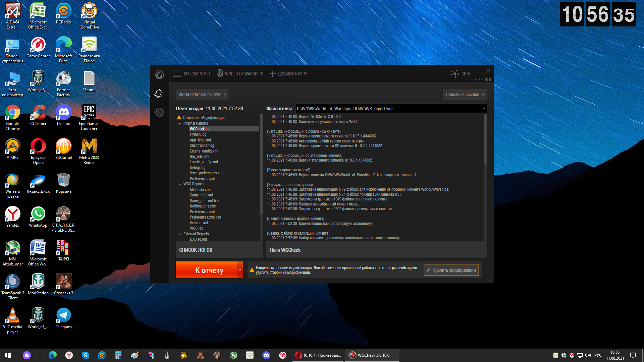Click the MSI Afterburner desktop icon

pyautogui.click(x=13, y=253)
